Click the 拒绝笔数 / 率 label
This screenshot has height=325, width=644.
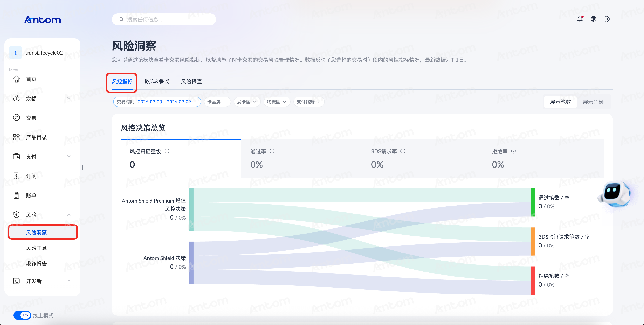pyautogui.click(x=554, y=276)
